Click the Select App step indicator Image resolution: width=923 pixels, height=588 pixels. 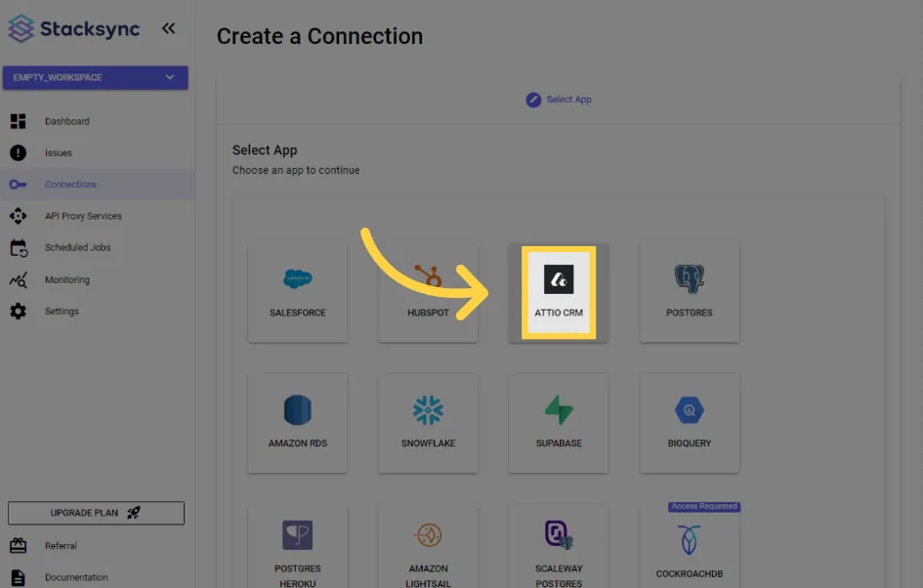point(558,100)
